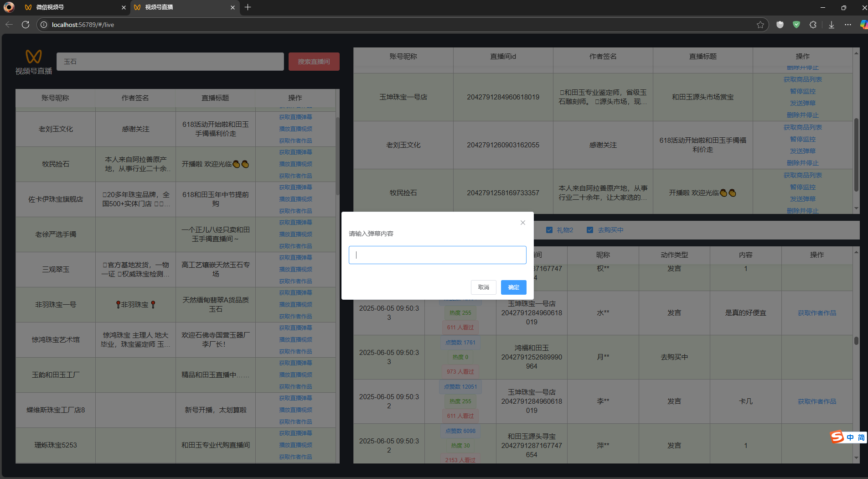Image resolution: width=868 pixels, height=479 pixels.
Task: Click 获取作者作品 for 老刘玉文化 search row
Action: coord(295,141)
